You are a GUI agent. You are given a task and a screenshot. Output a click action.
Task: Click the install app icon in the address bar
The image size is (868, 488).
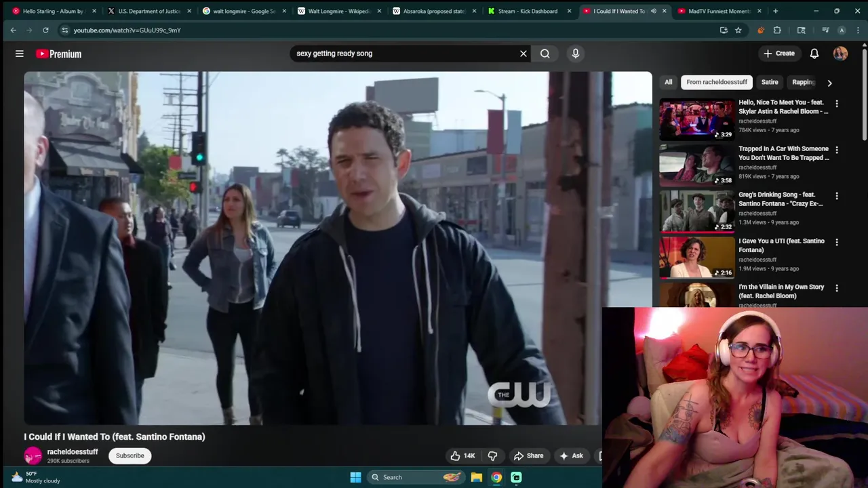point(724,30)
